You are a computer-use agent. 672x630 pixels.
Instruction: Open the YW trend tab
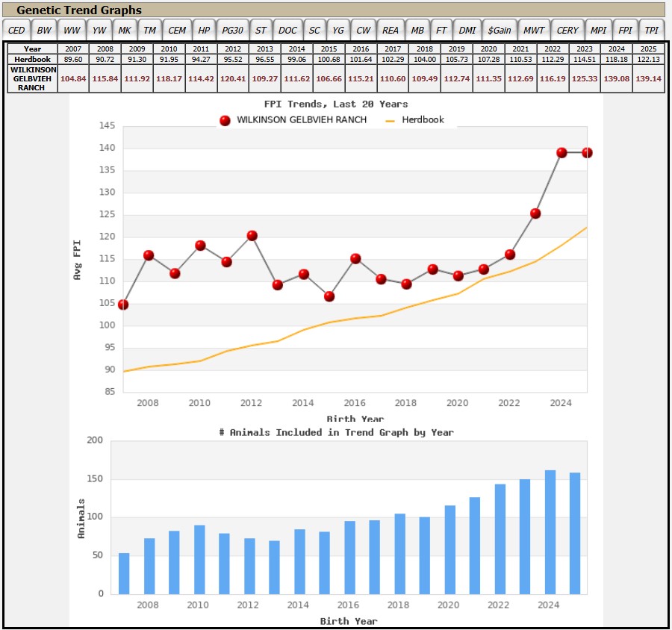(x=99, y=30)
